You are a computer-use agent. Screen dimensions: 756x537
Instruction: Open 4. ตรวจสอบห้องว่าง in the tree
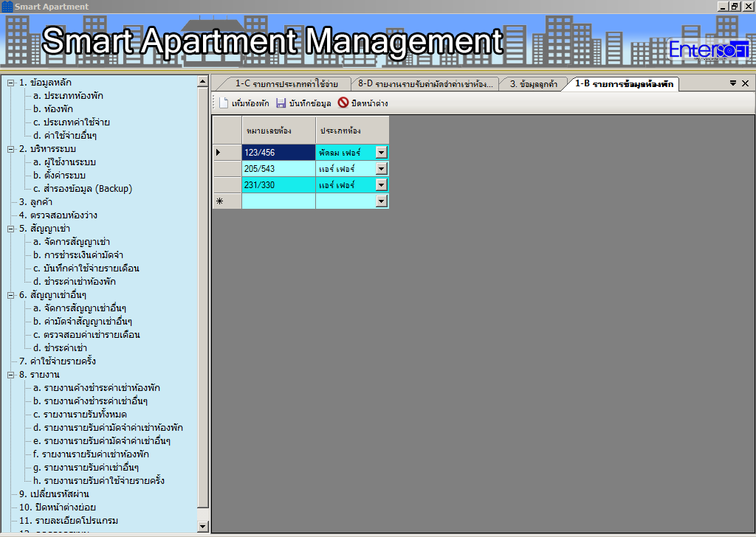58,215
